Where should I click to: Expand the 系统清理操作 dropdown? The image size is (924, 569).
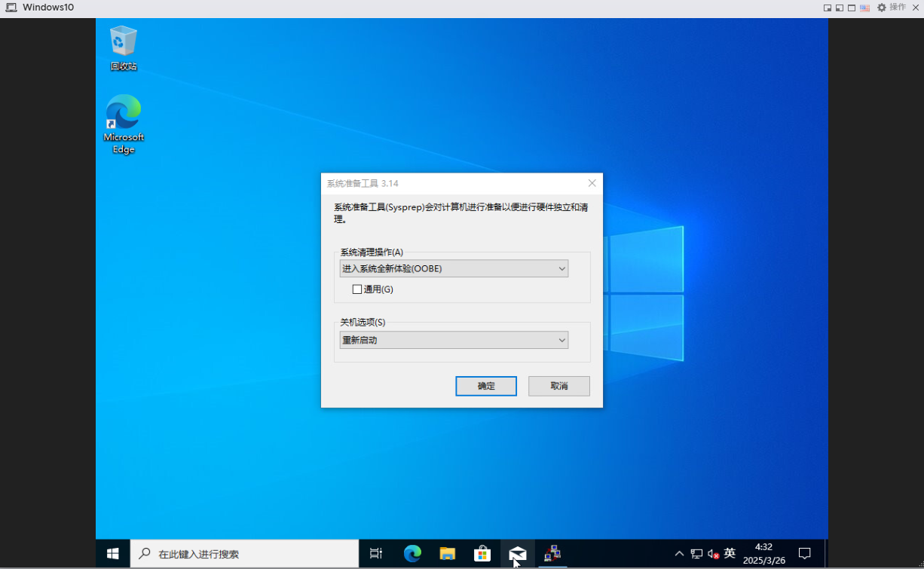(x=454, y=268)
